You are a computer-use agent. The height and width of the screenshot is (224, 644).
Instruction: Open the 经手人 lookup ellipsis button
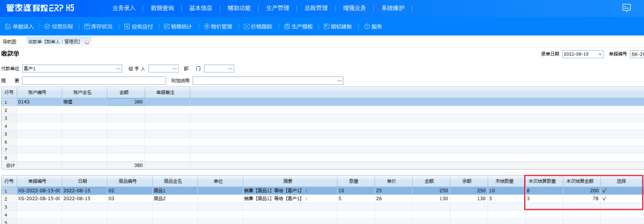click(175, 68)
